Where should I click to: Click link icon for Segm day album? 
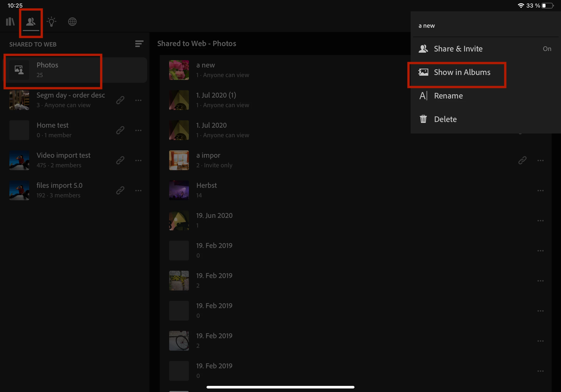[120, 100]
